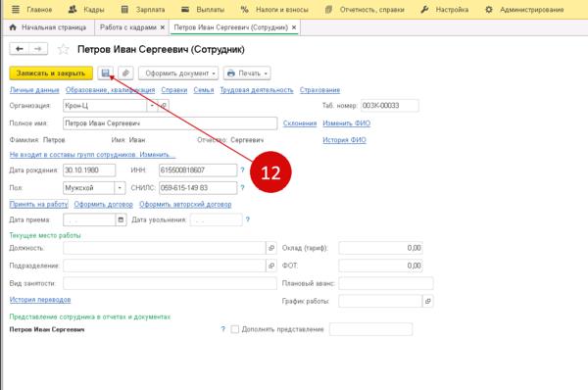Open the Организация record via its open icon
588x390 pixels.
(163, 106)
